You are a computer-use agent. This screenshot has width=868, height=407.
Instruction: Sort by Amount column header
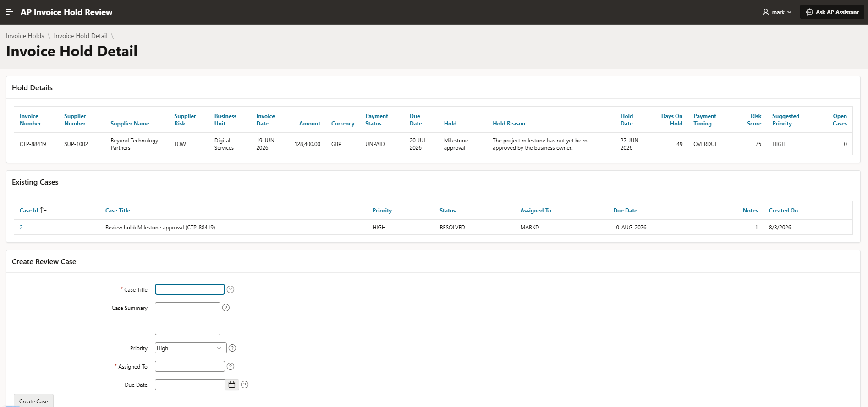[310, 124]
